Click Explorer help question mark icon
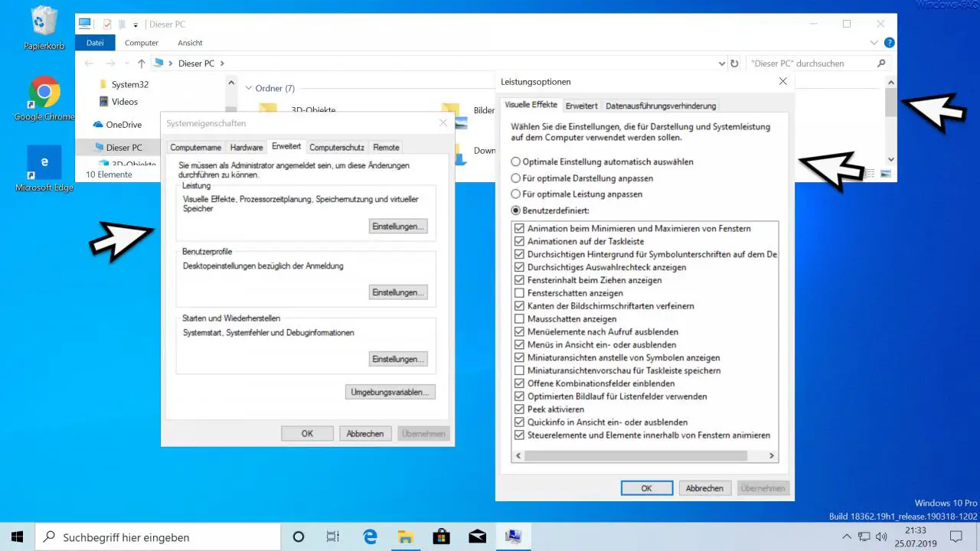The height and width of the screenshot is (551, 980). pos(889,43)
